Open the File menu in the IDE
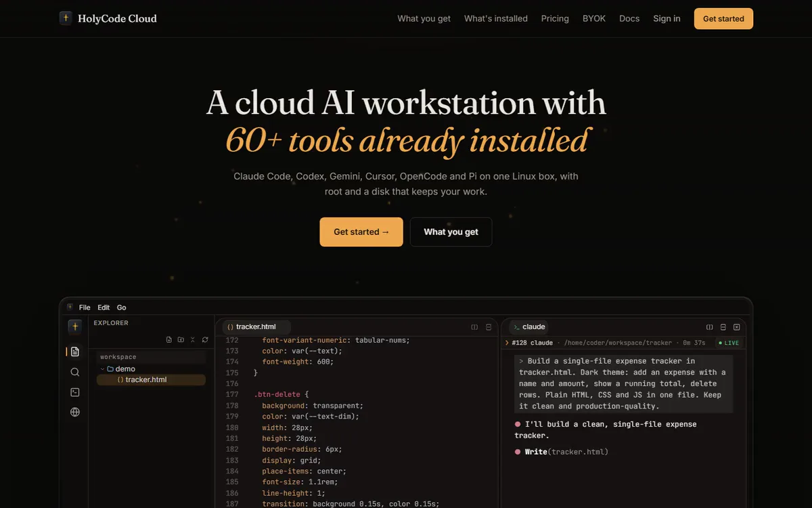 tap(85, 308)
